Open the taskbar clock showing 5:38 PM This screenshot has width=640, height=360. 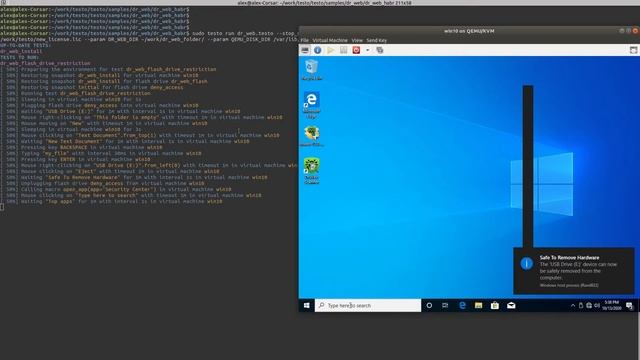[611, 305]
